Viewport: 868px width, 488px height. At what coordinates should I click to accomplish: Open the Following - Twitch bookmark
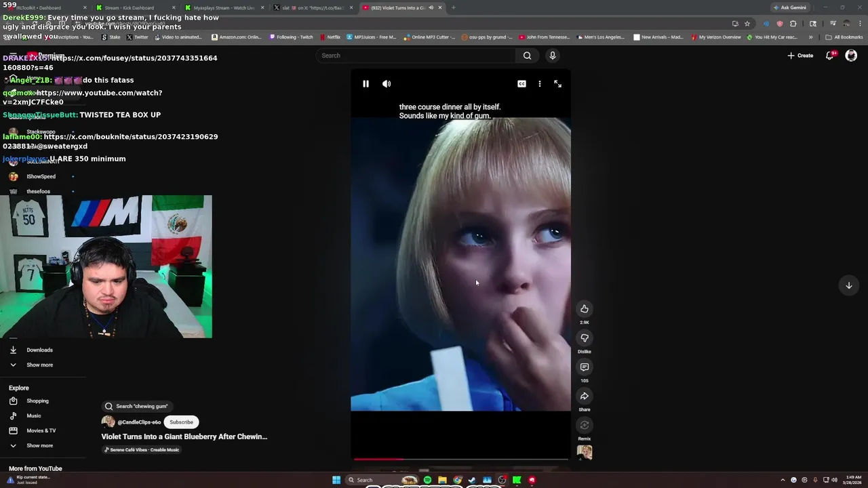[x=291, y=37]
